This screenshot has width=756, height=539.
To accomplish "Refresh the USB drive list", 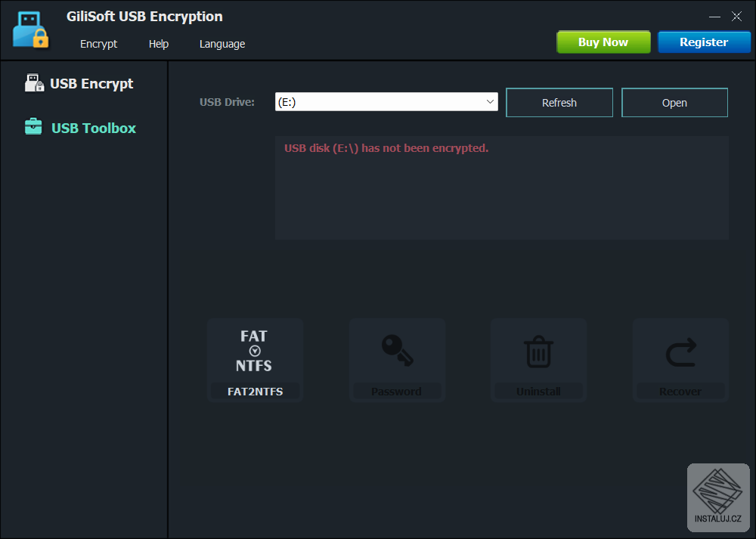I will coord(559,103).
